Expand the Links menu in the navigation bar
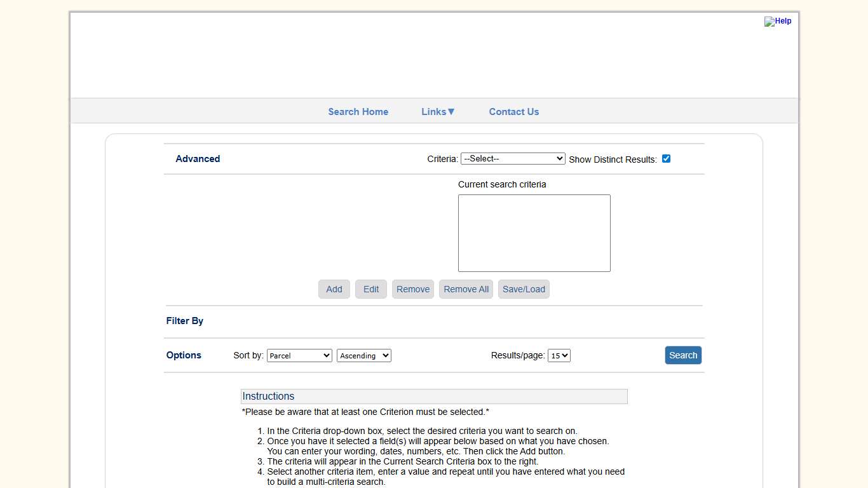This screenshot has width=868, height=488. (438, 111)
